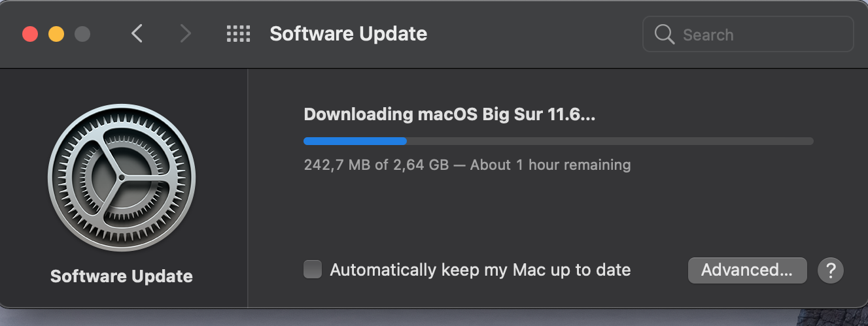Minimize window with the yellow button
Screen dimensions: 868x326
(56, 34)
